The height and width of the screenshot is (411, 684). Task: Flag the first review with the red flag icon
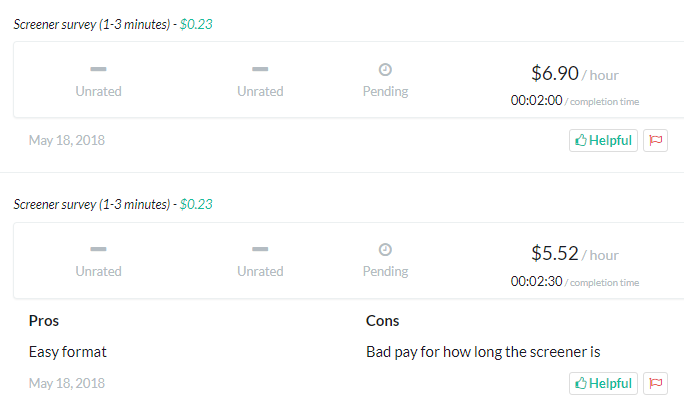point(656,140)
